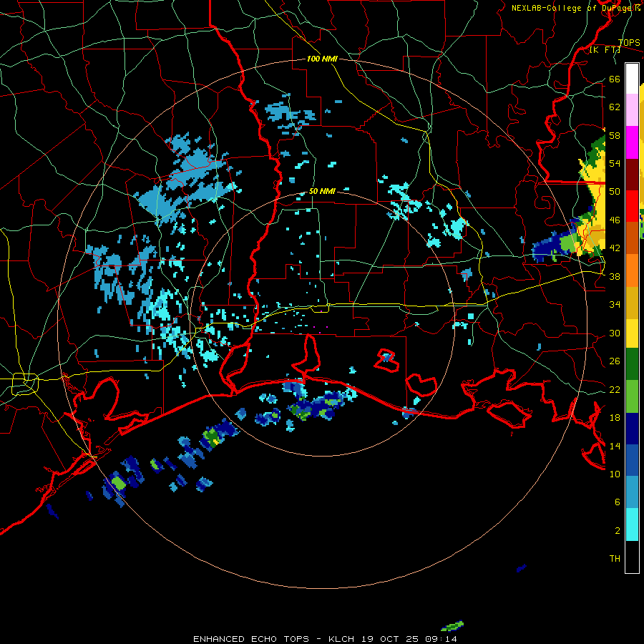
Task: Click the dark red 54 kft legend swatch
Action: pos(632,174)
